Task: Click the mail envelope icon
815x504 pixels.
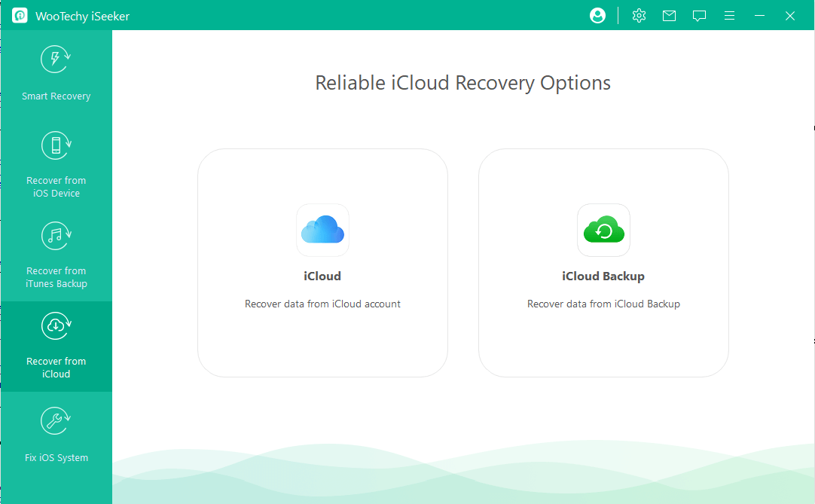Action: 669,16
